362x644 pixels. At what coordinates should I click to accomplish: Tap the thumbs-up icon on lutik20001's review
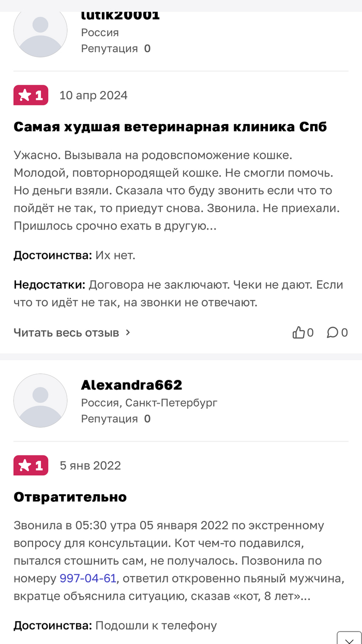coord(298,333)
